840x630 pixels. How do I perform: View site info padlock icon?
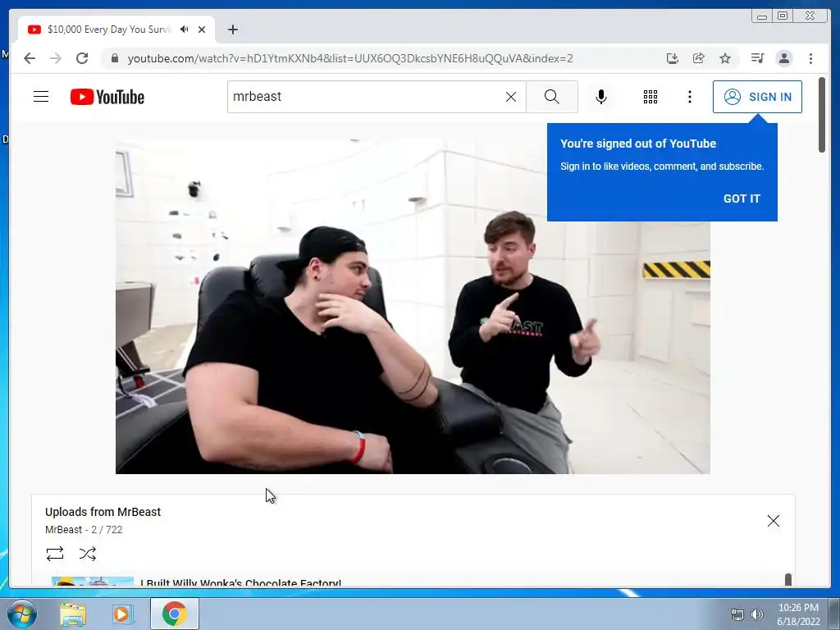coord(114,58)
